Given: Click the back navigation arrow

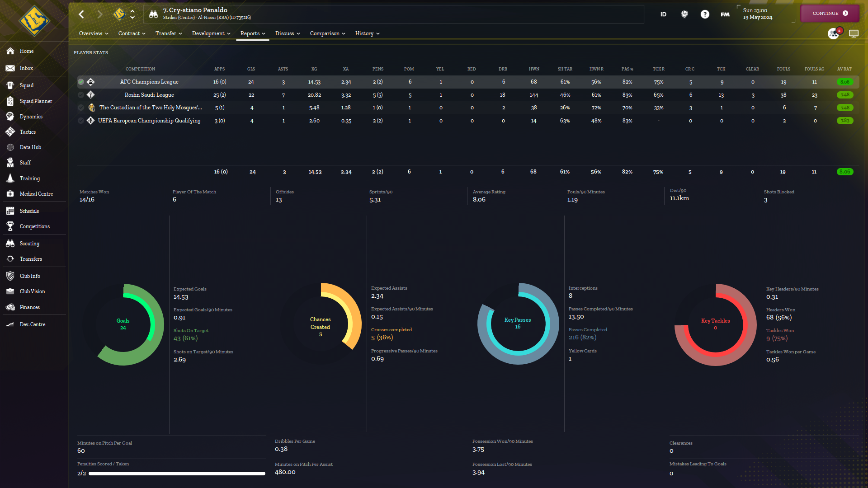Looking at the screenshot, I should [81, 14].
